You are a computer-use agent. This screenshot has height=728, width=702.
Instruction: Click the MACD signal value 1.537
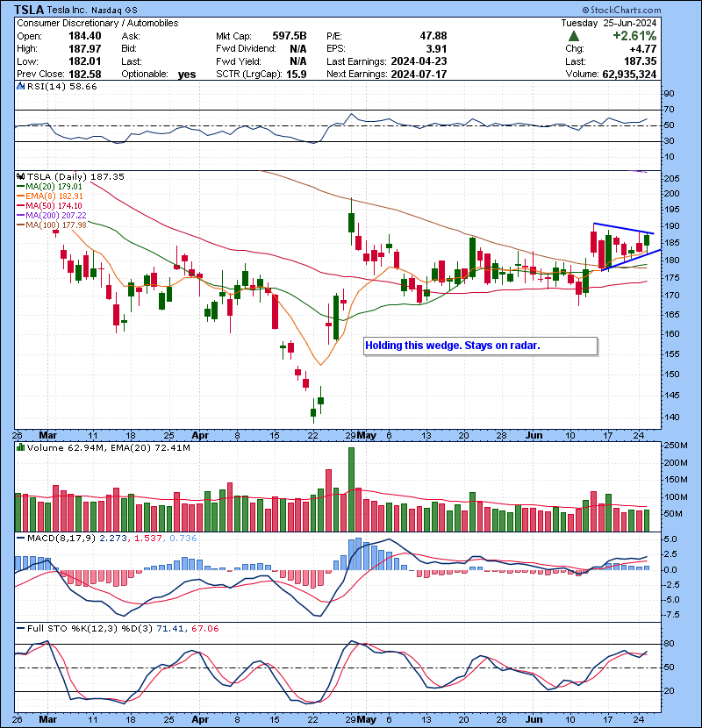pyautogui.click(x=148, y=539)
